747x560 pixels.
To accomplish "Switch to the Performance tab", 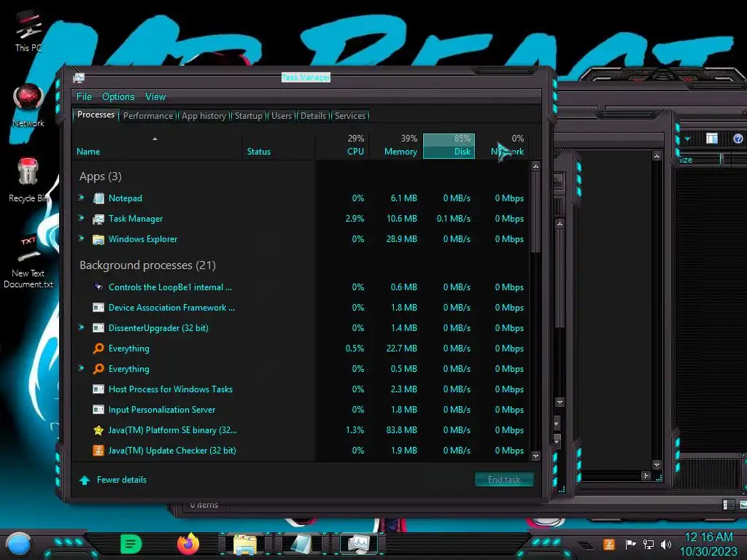I will [x=148, y=116].
